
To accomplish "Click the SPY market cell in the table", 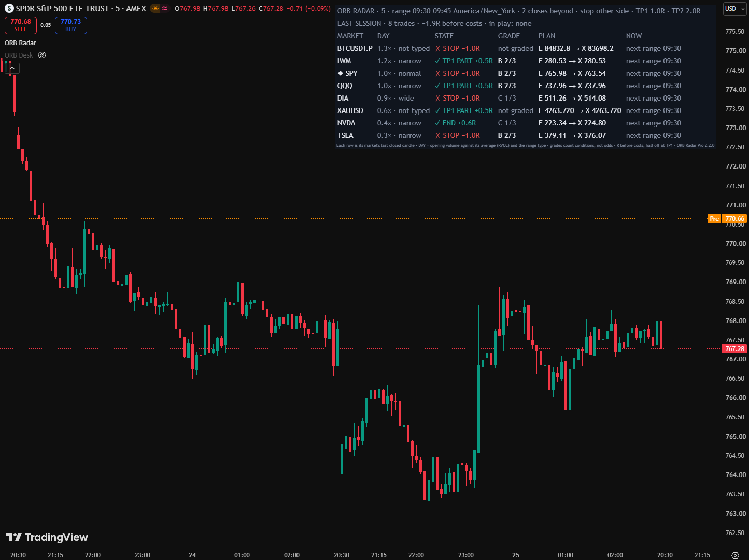I will click(x=347, y=73).
